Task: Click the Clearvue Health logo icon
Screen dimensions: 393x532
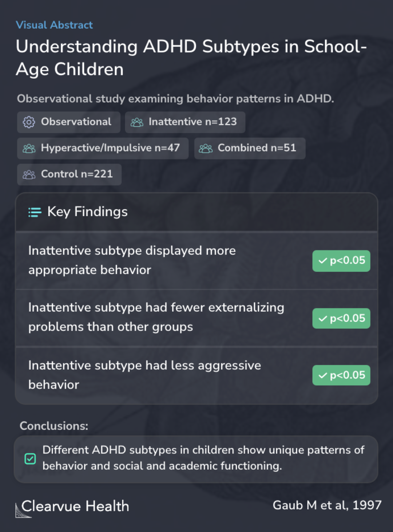Action: point(23,510)
